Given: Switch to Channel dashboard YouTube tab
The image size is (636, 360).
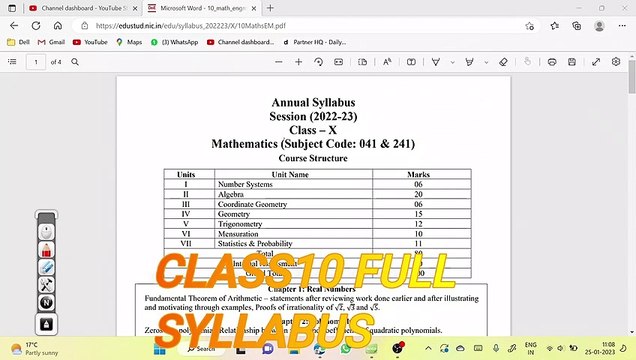Looking at the screenshot, I should (84, 8).
